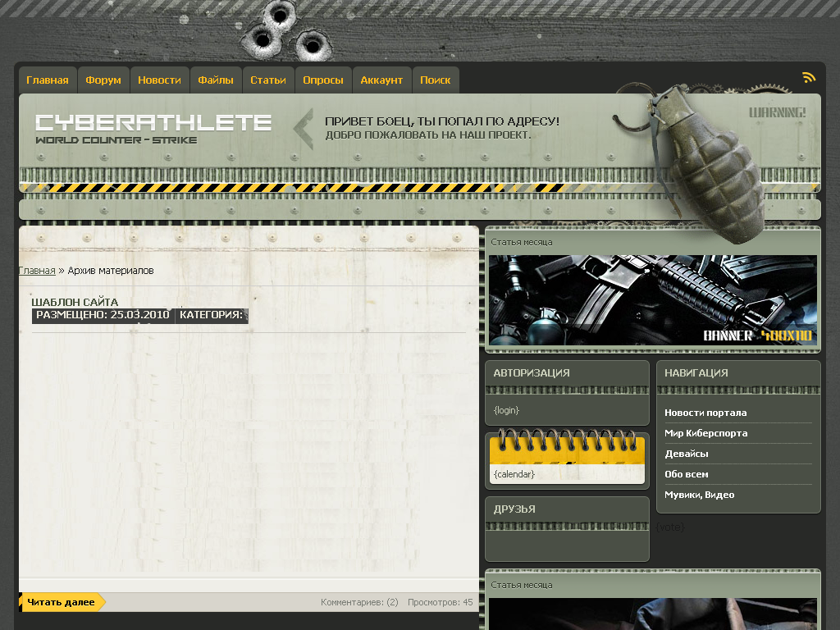Click the CYBERATHLETE site logo
The width and height of the screenshot is (840, 630).
[x=153, y=124]
